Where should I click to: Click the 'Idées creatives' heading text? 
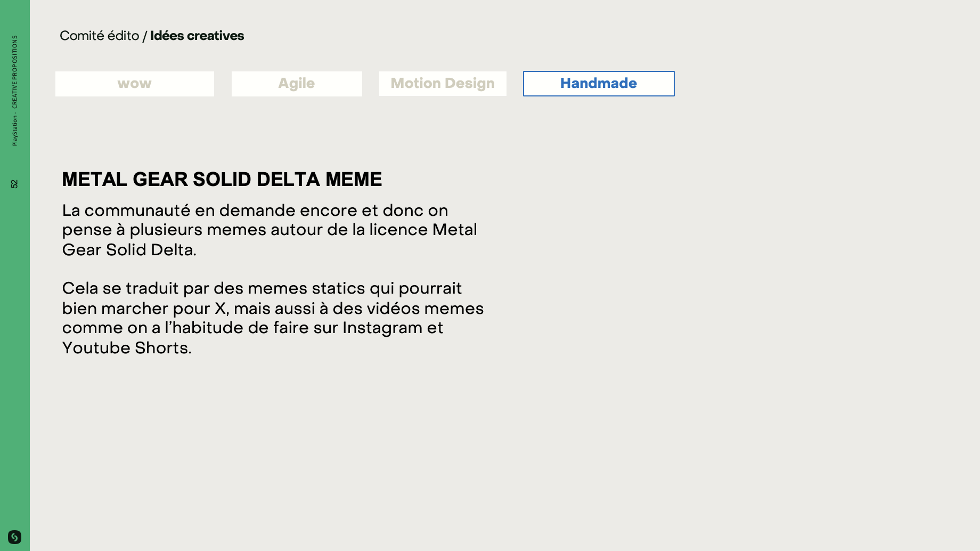coord(197,36)
